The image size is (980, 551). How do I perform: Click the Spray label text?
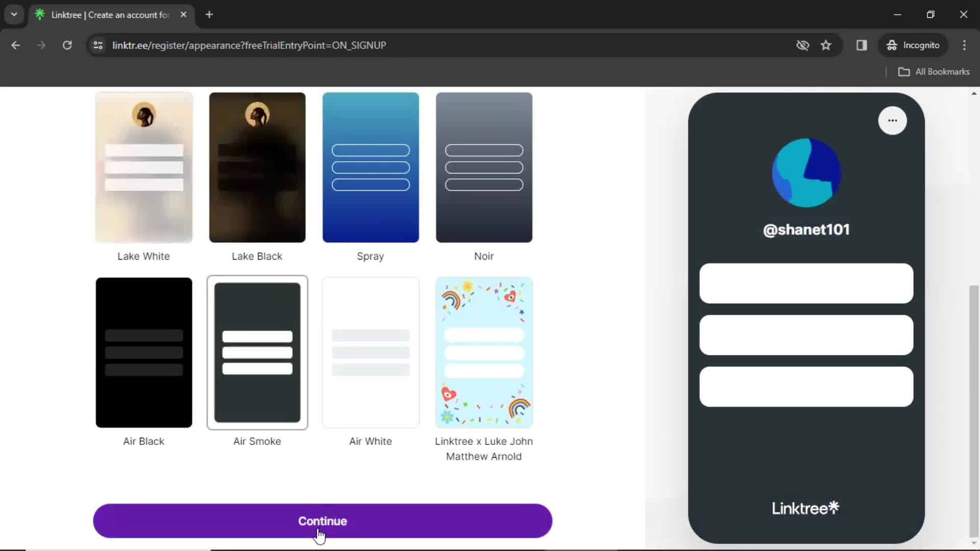[x=370, y=257]
